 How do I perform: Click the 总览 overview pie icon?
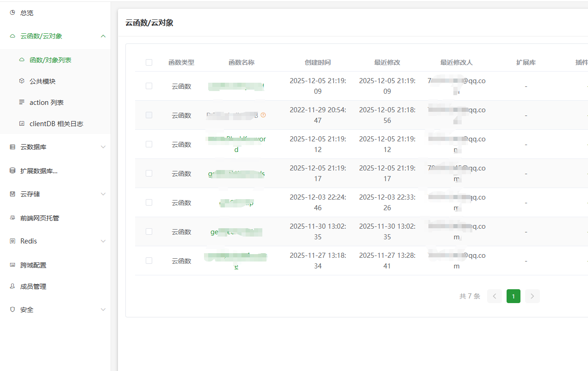click(x=12, y=13)
